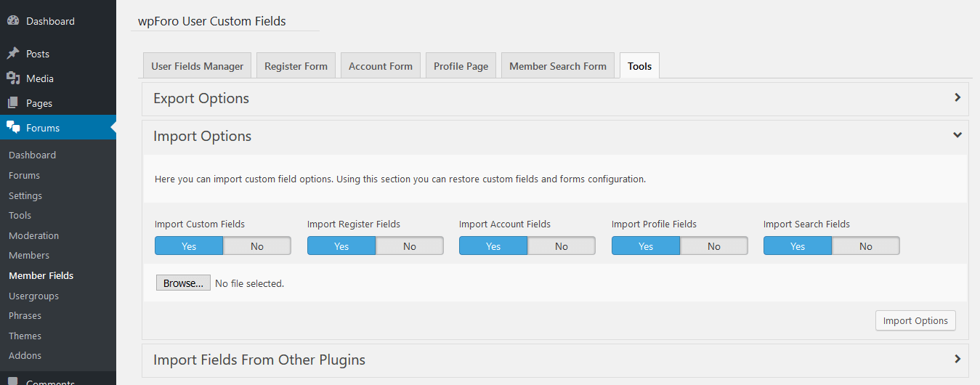Collapse the Import Options section chevron
This screenshot has height=385, width=980.
point(957,135)
